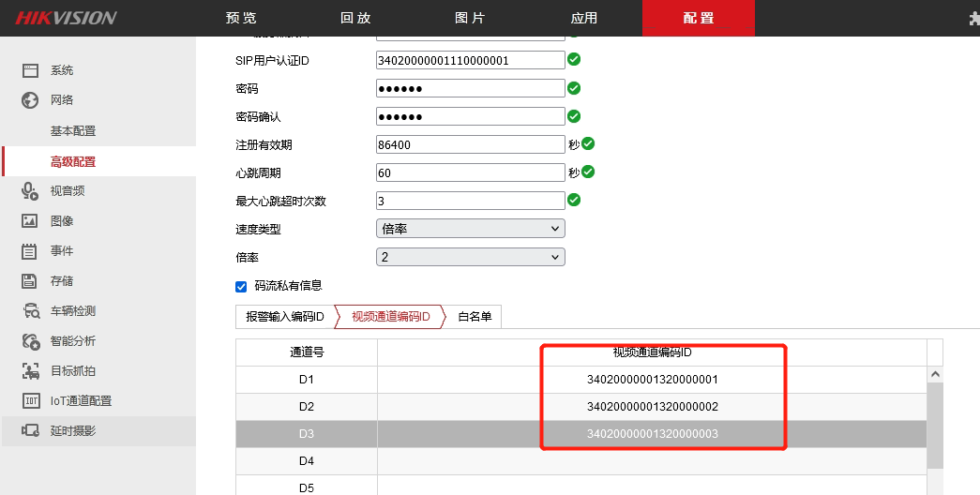Select channel row D5
The width and height of the screenshot is (980, 495).
click(x=581, y=486)
